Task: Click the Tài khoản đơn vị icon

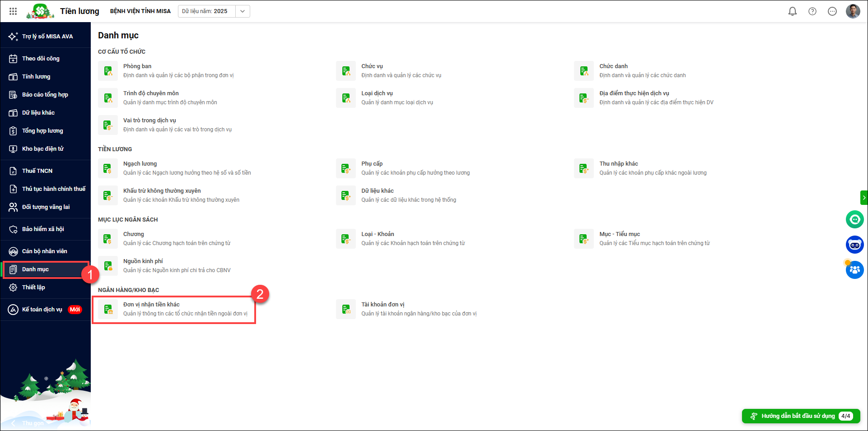Action: 346,309
